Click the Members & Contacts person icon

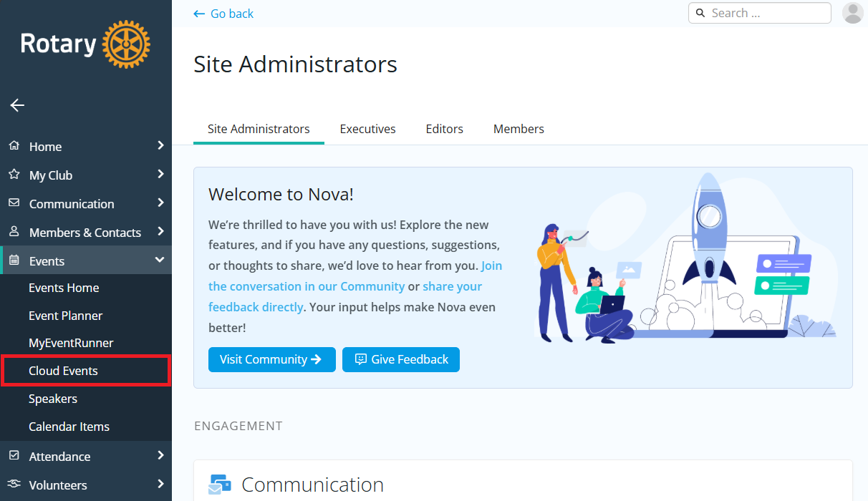click(14, 232)
